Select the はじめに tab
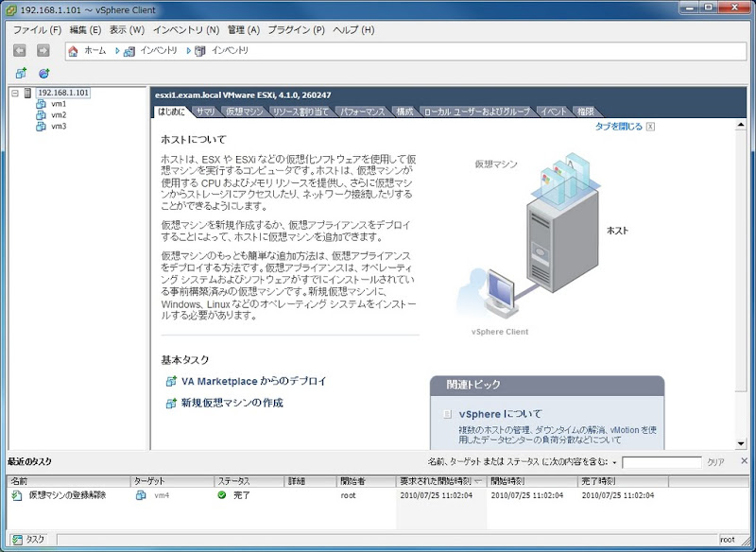Image resolution: width=756 pixels, height=552 pixels. tap(172, 112)
